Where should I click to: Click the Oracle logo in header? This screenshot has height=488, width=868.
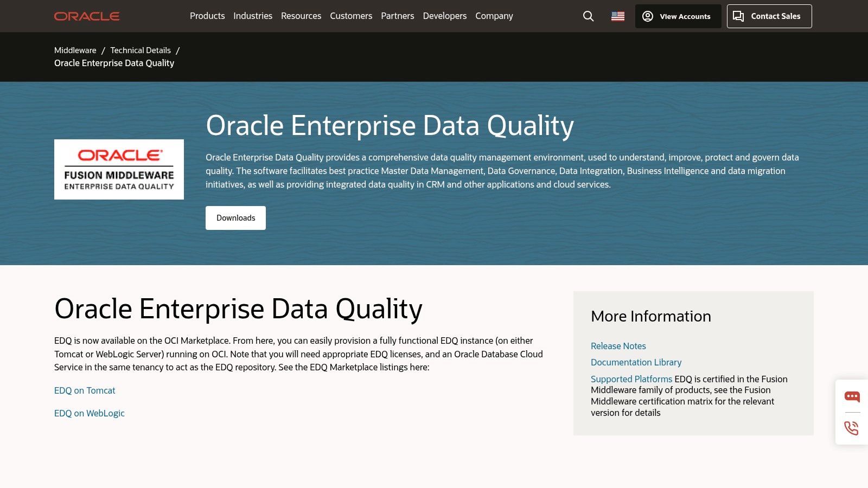[87, 16]
